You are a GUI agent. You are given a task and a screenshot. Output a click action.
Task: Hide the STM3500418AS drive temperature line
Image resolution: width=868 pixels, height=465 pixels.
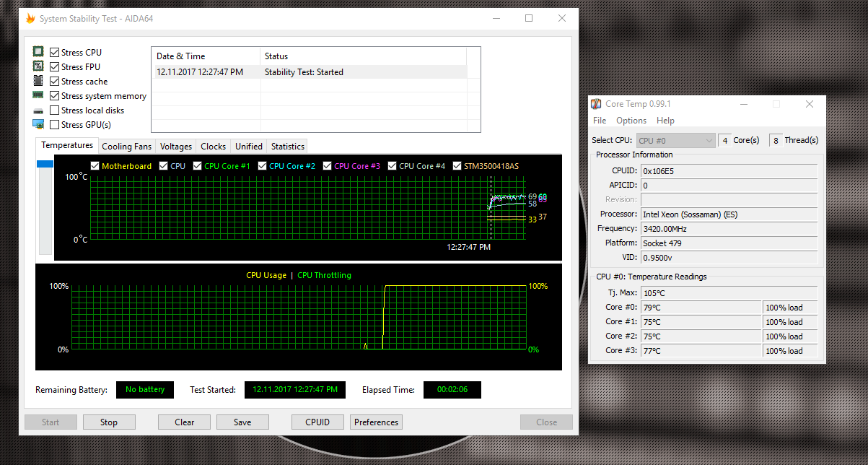pos(457,166)
